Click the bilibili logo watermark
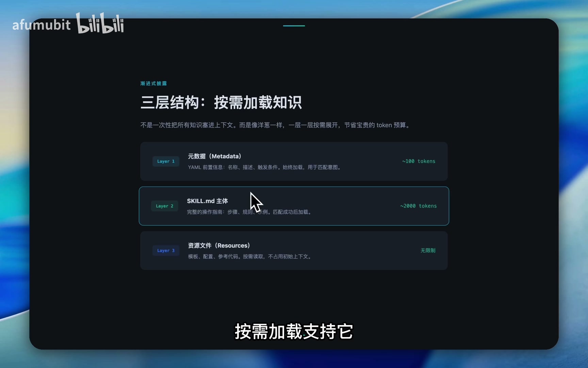This screenshot has width=588, height=368. (x=100, y=24)
